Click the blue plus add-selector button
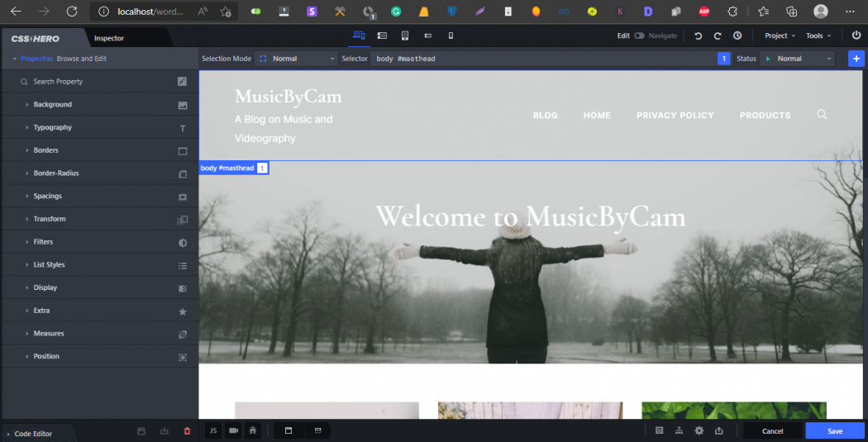 tap(856, 59)
